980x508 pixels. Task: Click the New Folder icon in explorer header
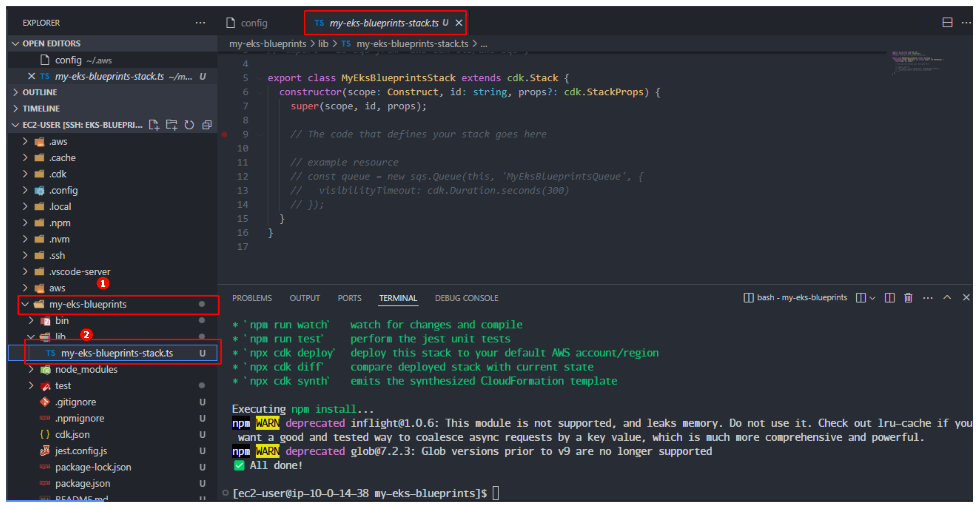pyautogui.click(x=172, y=125)
